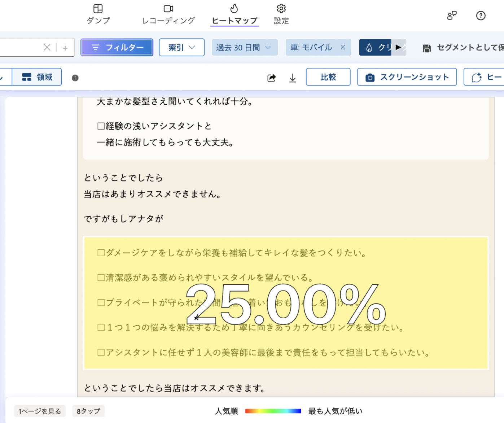The image size is (504, 423).
Task: Open the 過去 30 日間 date range dropdown
Action: [244, 47]
